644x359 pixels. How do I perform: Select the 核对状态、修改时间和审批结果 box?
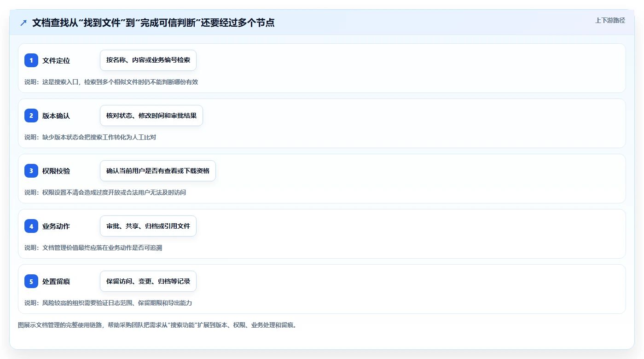pos(151,116)
